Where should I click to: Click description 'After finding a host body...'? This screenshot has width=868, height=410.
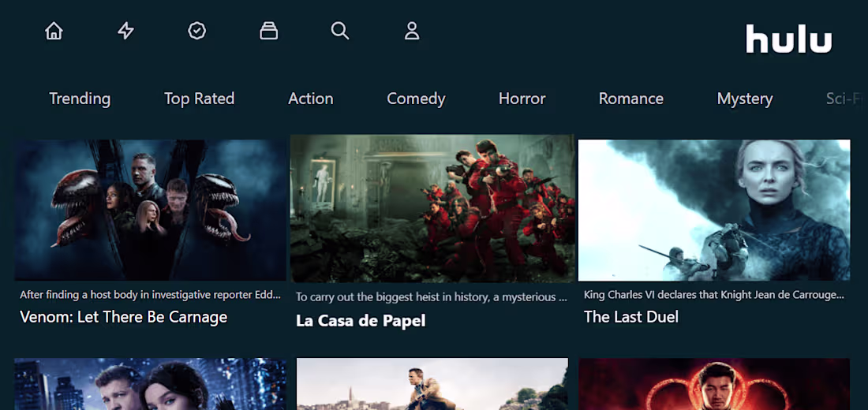[150, 295]
